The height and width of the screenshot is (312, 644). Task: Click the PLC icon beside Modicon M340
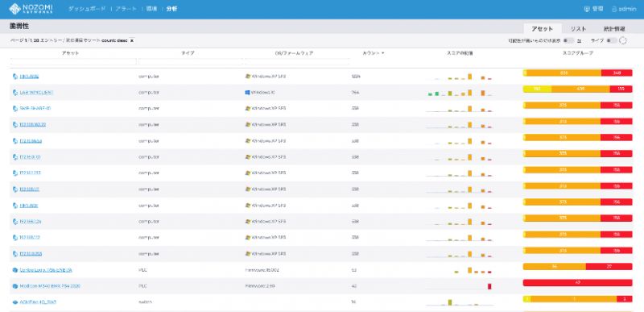15,286
